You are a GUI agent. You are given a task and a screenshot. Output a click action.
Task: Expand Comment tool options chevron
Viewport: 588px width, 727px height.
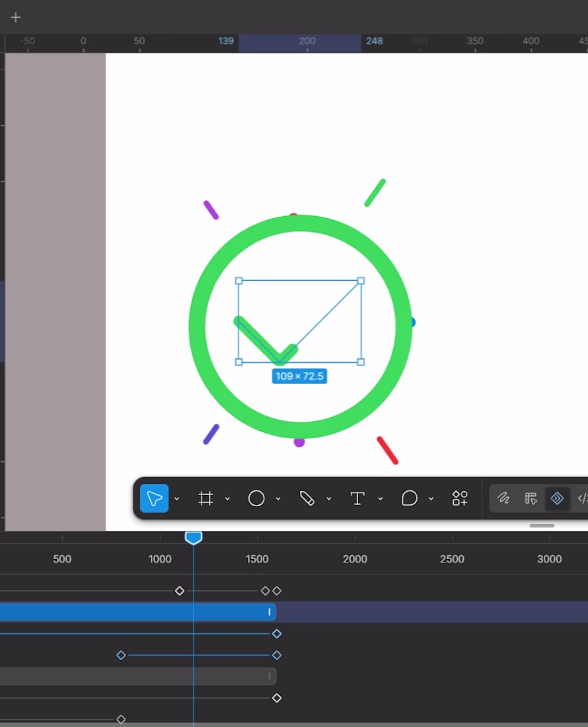(431, 499)
